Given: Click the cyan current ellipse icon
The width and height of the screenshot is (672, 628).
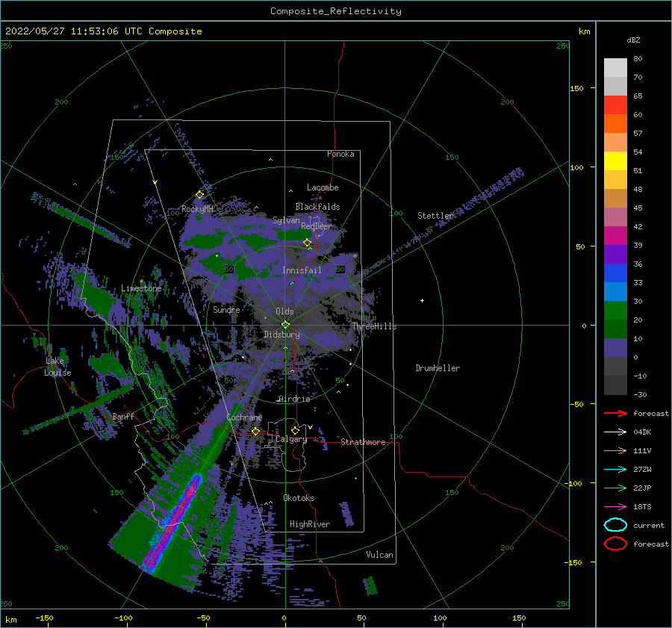Looking at the screenshot, I should coord(615,525).
